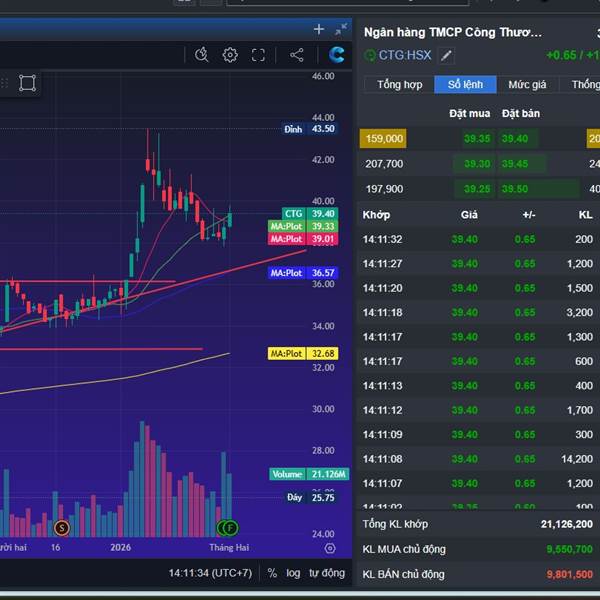Open price axis settings icon at bottom
The image size is (600, 600).
coord(330,548)
